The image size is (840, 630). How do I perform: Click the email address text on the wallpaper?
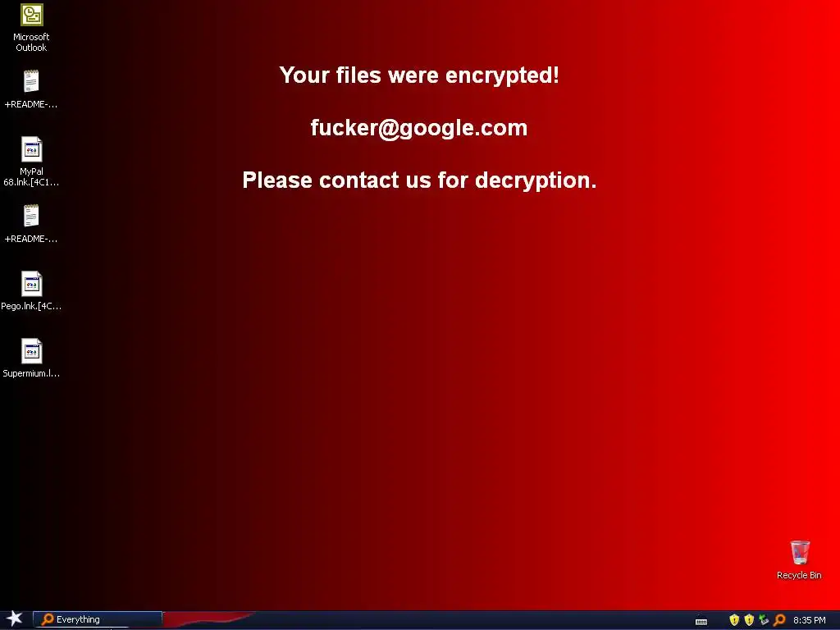(419, 128)
